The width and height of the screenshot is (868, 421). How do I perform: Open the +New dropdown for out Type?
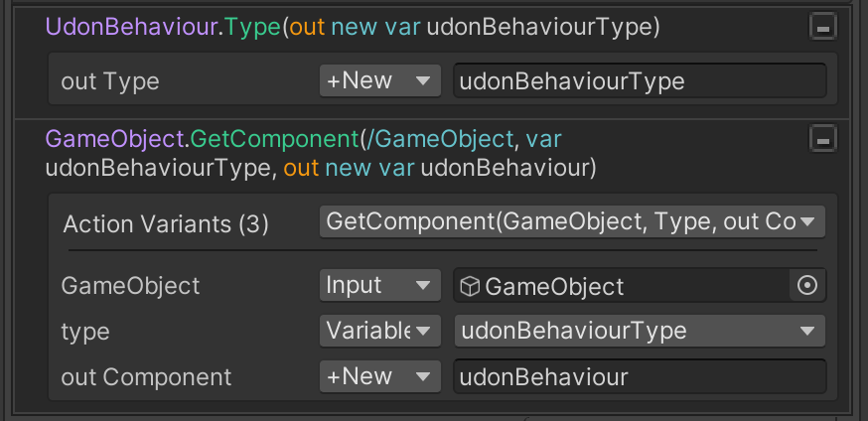click(x=379, y=80)
